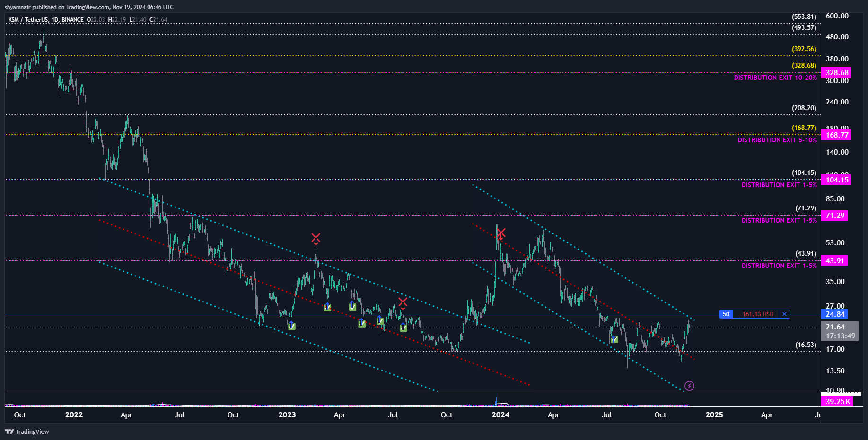Click the (16.53) level annotation
The image size is (868, 440).
coord(806,345)
